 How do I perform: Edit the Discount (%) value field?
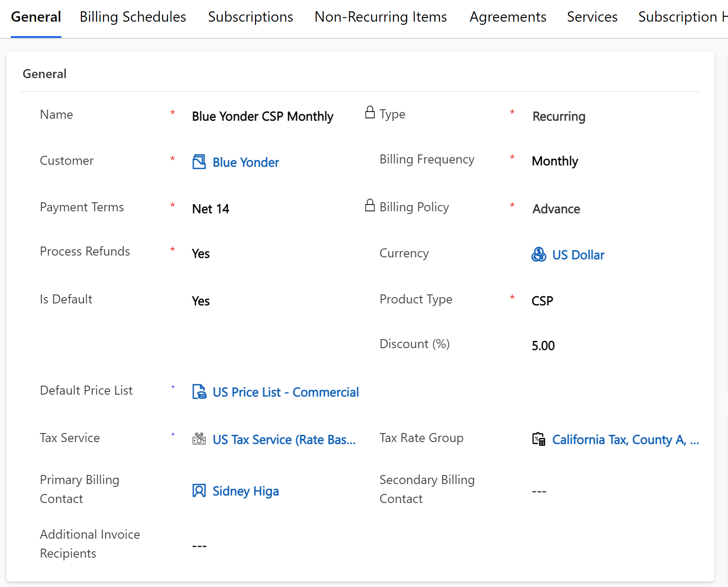point(543,346)
